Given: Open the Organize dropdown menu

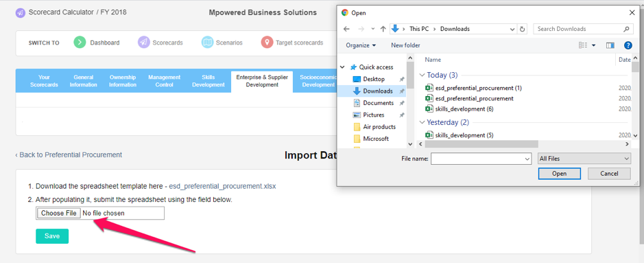Looking at the screenshot, I should pos(361,45).
